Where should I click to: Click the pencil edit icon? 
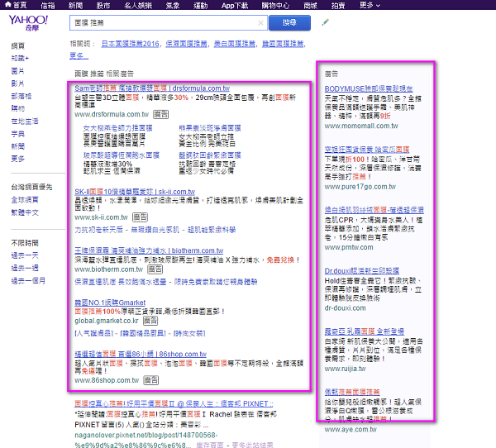pyautogui.click(x=325, y=22)
